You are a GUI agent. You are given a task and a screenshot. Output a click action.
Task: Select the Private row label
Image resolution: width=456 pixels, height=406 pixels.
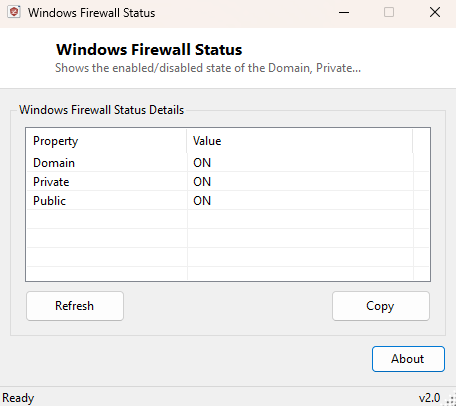(x=51, y=182)
